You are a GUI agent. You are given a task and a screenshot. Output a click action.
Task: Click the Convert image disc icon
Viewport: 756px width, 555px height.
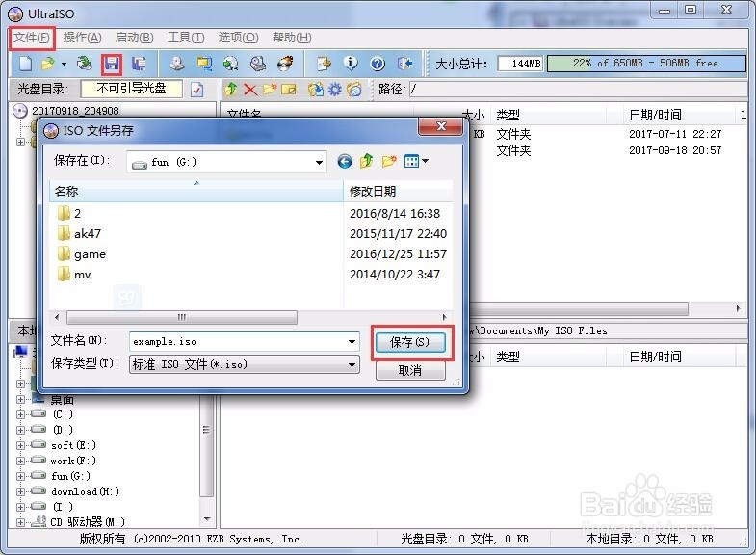coord(231,64)
